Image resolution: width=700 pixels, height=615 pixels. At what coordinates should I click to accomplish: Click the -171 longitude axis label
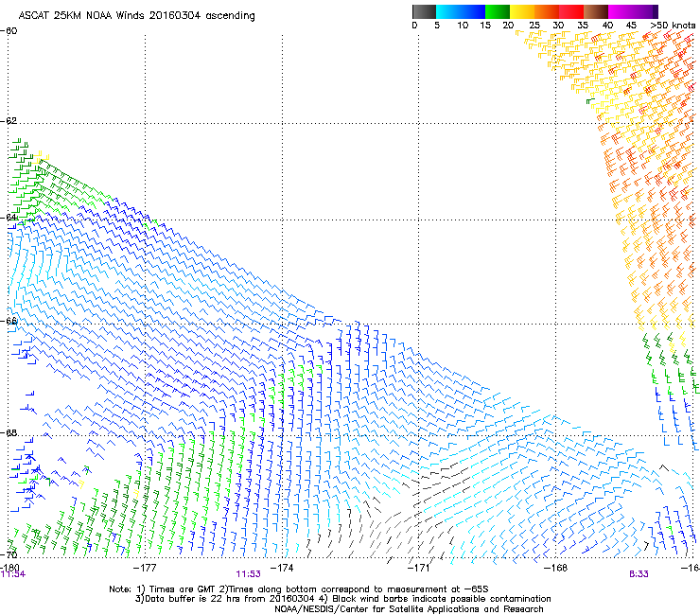tap(419, 568)
